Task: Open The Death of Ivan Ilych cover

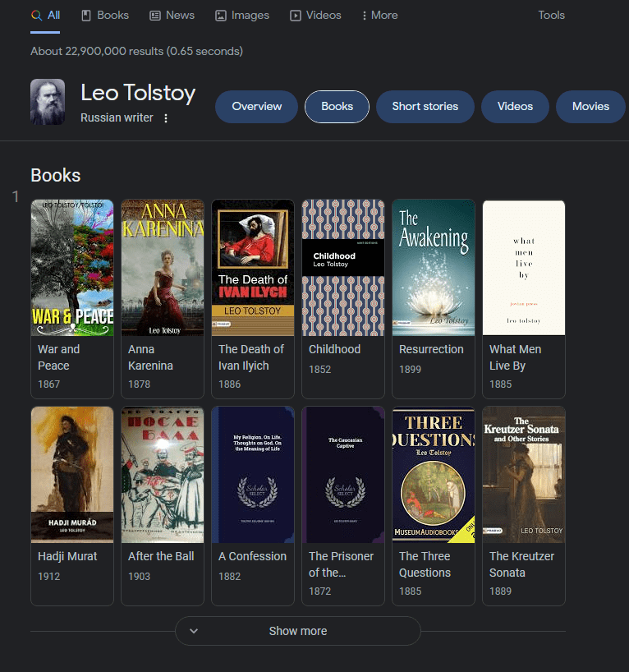Action: (253, 268)
